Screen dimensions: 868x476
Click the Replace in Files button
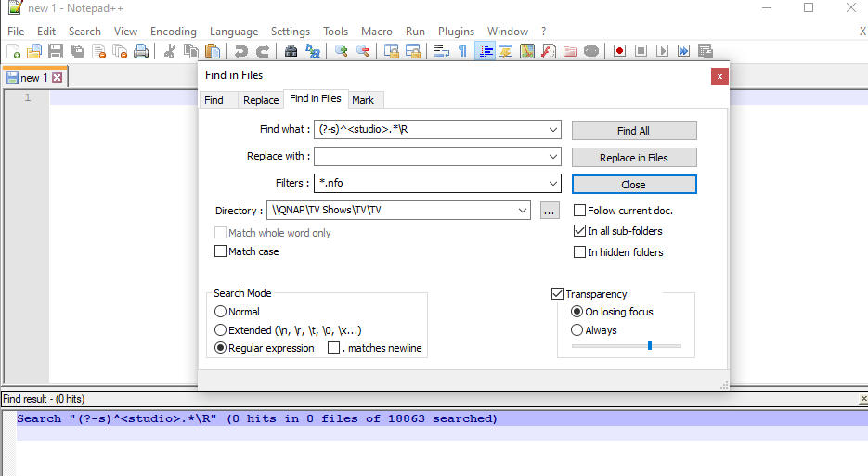634,158
